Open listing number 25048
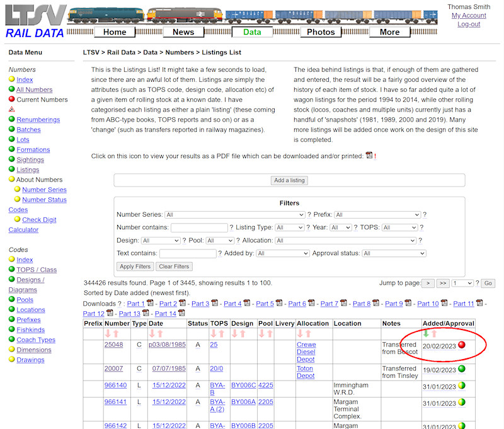504x429 pixels. coord(115,344)
